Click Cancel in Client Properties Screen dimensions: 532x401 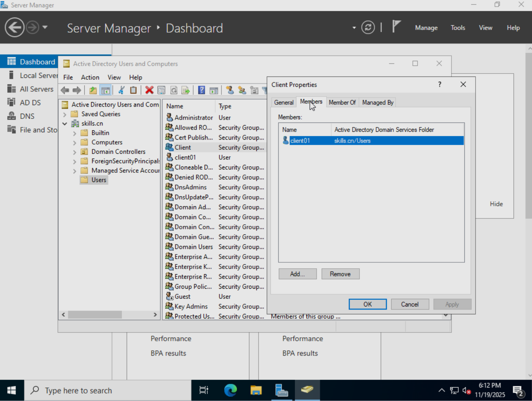[x=410, y=304]
